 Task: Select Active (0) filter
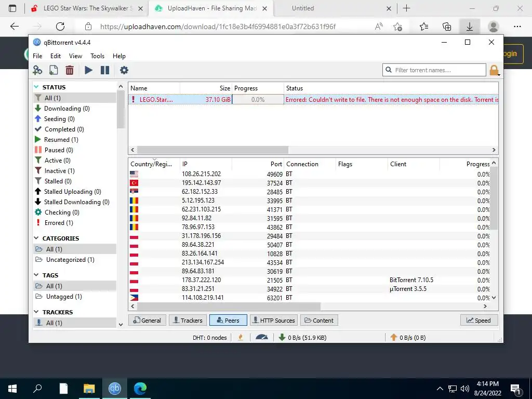(75, 161)
